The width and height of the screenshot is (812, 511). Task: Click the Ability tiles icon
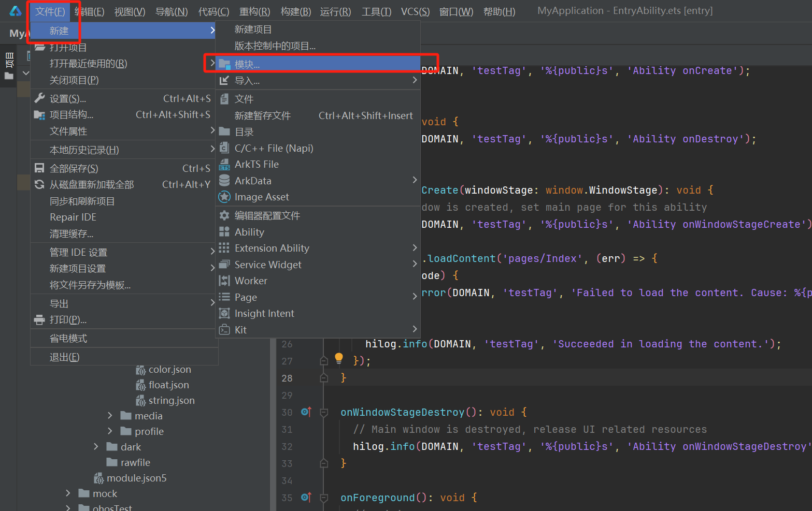point(224,232)
